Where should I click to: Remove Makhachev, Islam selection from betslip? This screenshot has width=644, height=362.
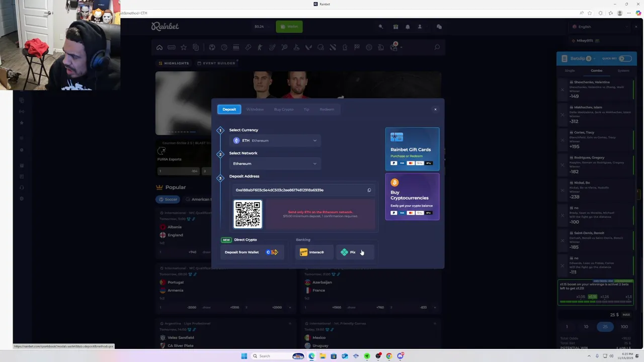[562, 115]
